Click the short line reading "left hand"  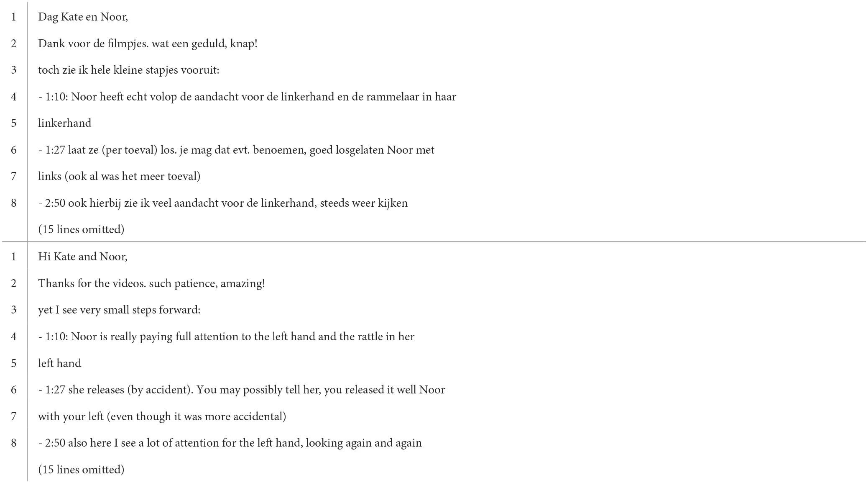(59, 363)
